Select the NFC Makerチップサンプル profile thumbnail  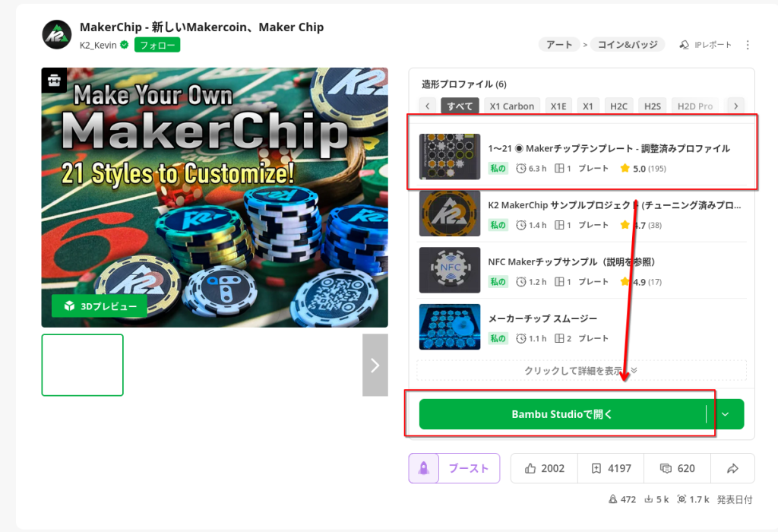coord(450,270)
